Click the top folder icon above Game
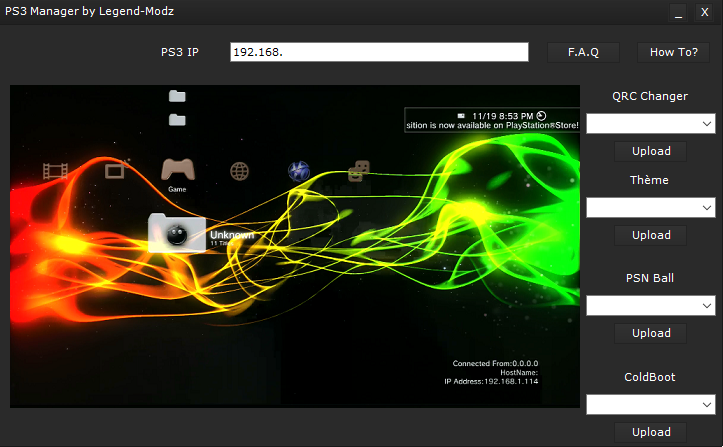The width and height of the screenshot is (723, 447). coord(177,96)
